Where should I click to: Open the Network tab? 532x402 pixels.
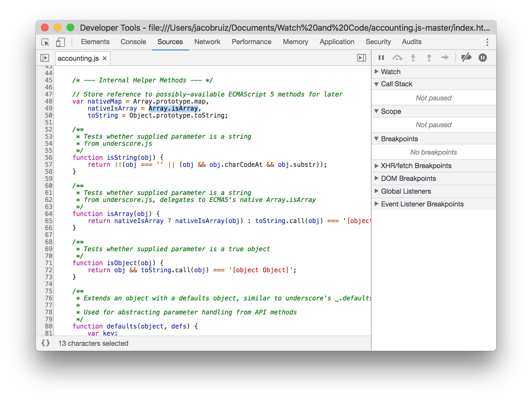click(207, 42)
